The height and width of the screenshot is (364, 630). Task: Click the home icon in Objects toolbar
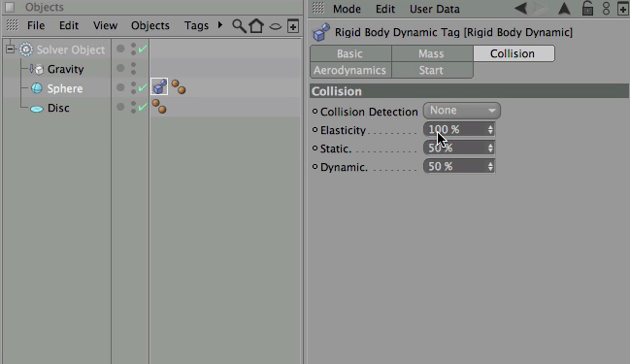[256, 26]
